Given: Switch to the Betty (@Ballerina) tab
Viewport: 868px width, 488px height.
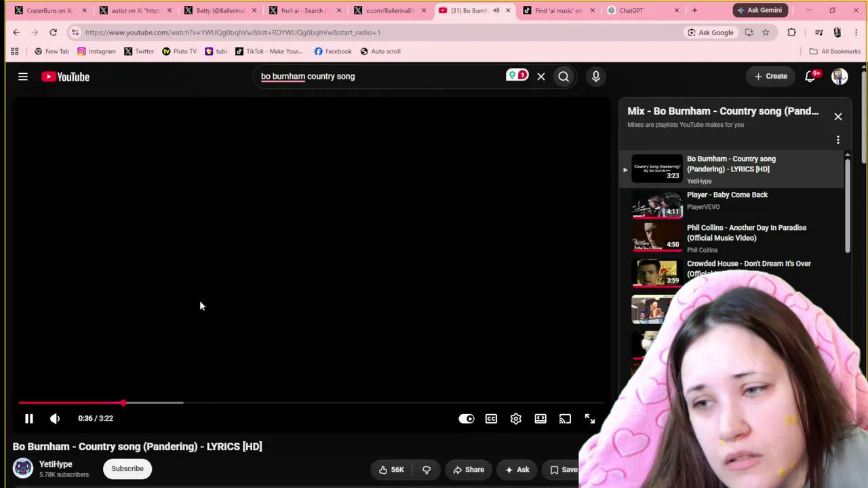Looking at the screenshot, I should pos(220,11).
